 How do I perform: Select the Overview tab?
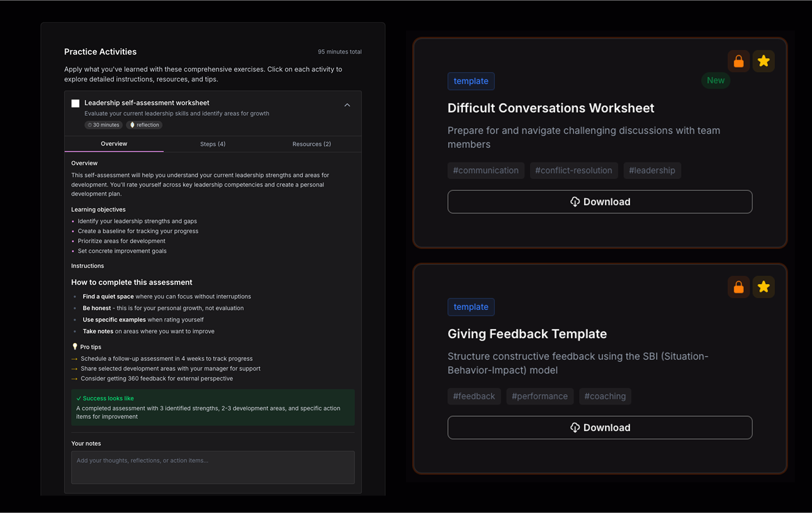[x=114, y=144]
